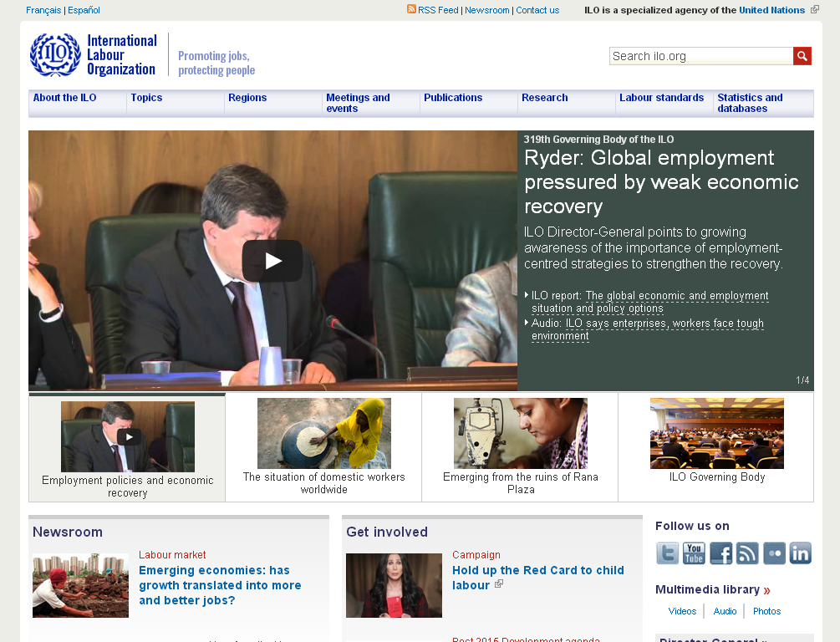840x642 pixels.
Task: Click the 'Get involved' section heading
Action: click(x=387, y=532)
